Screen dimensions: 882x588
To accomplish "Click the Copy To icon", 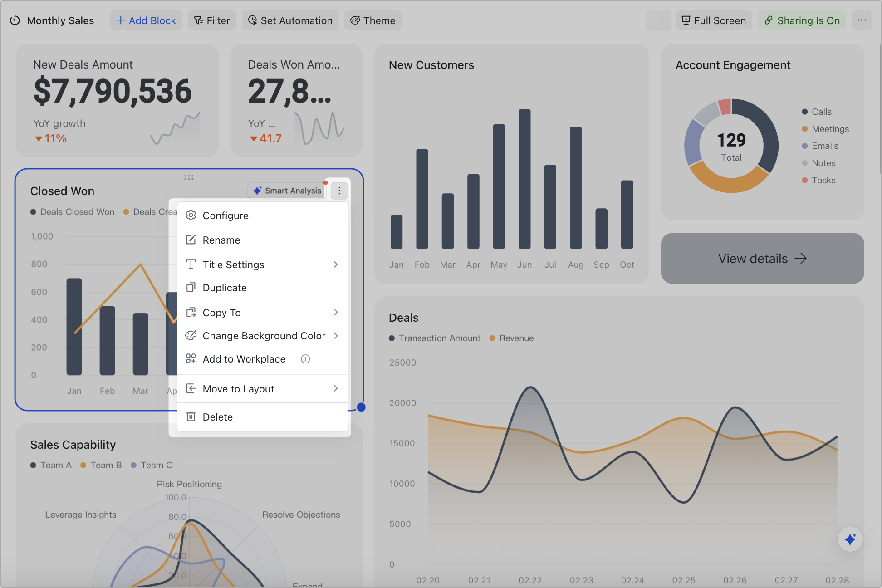I will point(191,312).
